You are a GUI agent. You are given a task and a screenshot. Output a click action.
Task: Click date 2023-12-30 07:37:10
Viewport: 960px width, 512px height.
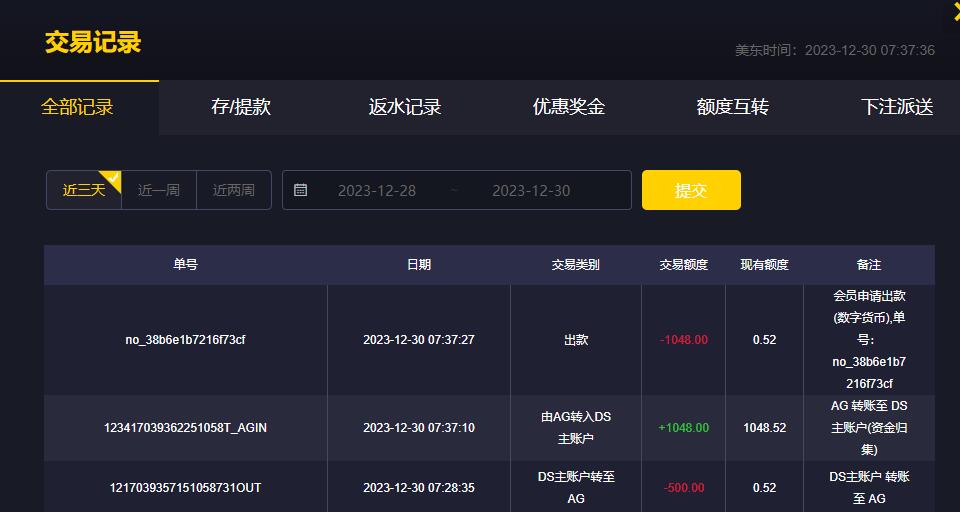[419, 427]
